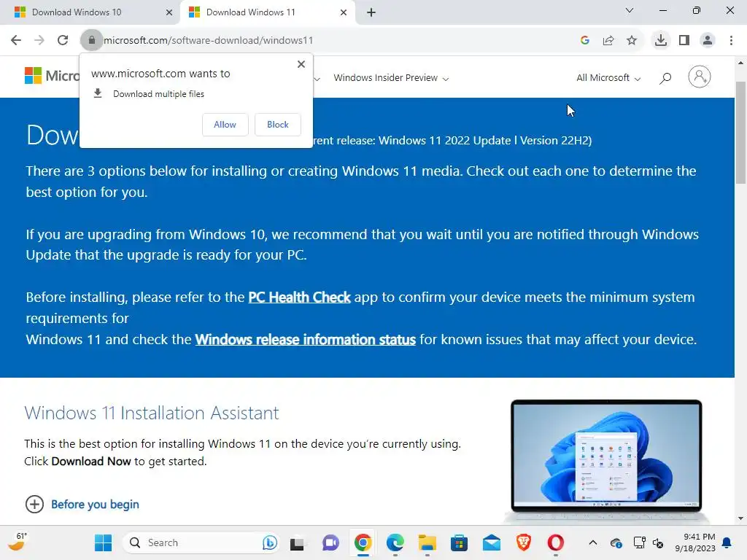Open Opera browser from taskbar
This screenshot has height=560, width=747.
click(555, 542)
